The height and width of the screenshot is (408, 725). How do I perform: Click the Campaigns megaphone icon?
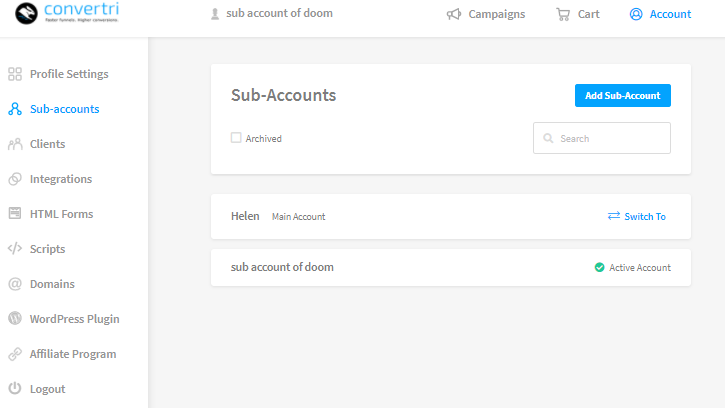[454, 14]
